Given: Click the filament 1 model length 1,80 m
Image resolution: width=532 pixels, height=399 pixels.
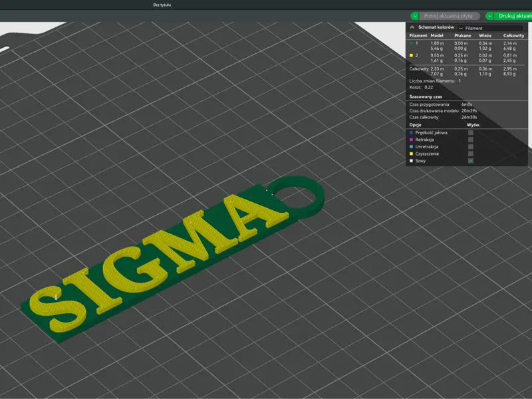Looking at the screenshot, I should (437, 43).
